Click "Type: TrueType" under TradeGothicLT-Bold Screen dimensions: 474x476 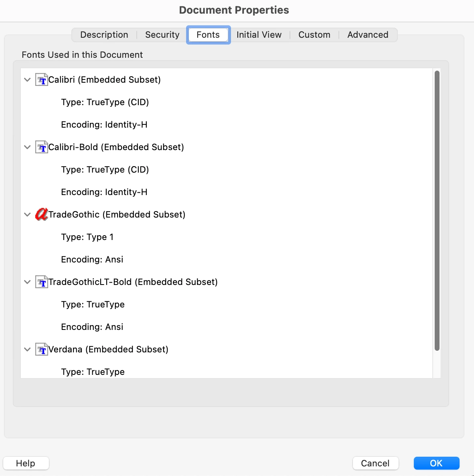point(93,304)
